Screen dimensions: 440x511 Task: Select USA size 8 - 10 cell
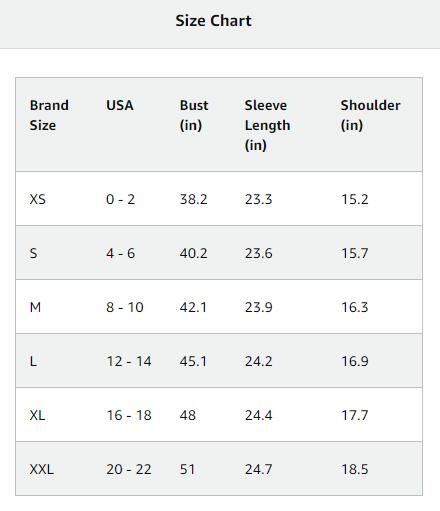click(125, 307)
